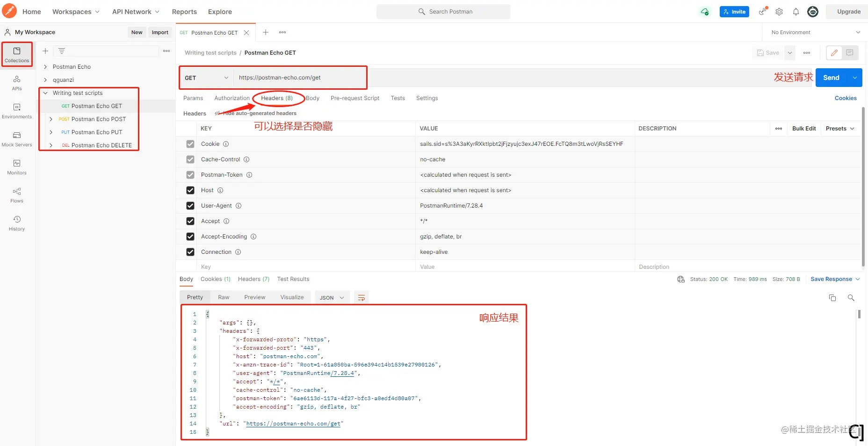Toggle the Postman-Token header checkbox
Image resolution: width=868 pixels, height=446 pixels.
point(190,175)
